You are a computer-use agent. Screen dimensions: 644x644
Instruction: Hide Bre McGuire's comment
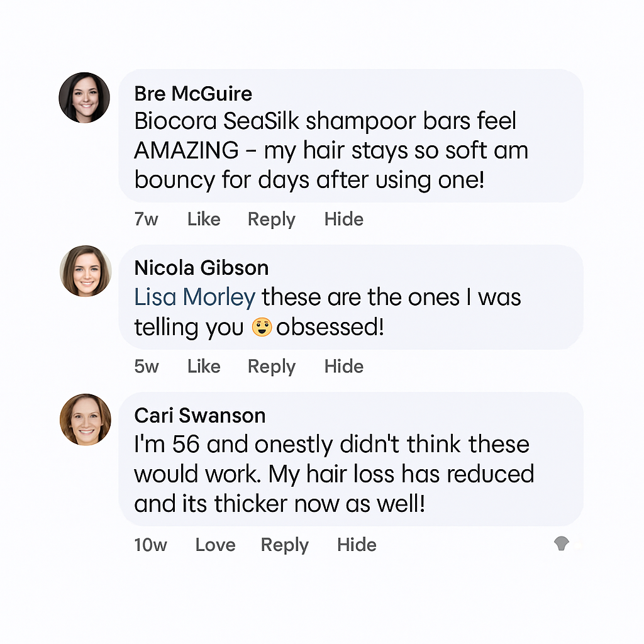[x=343, y=219]
